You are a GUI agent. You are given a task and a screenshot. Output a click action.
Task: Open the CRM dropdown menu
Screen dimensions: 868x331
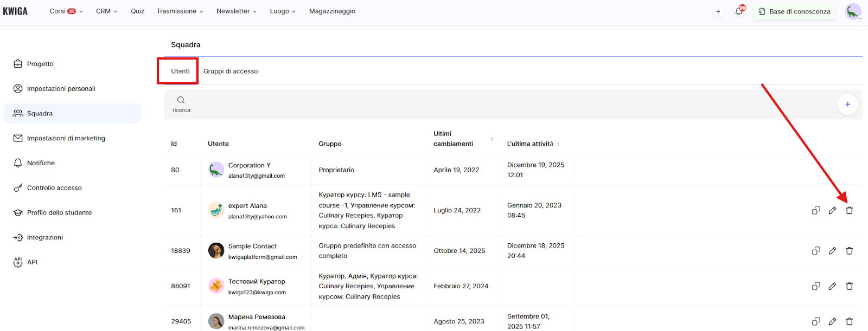point(106,11)
